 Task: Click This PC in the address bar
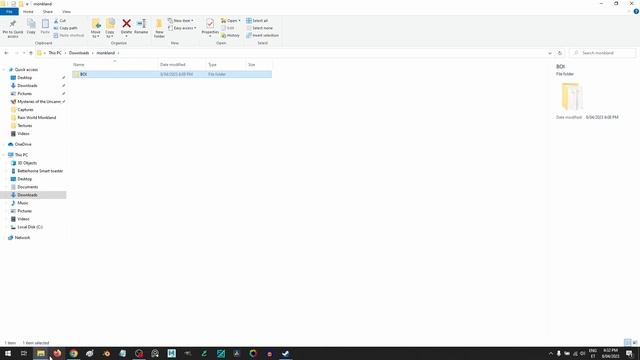(x=55, y=53)
